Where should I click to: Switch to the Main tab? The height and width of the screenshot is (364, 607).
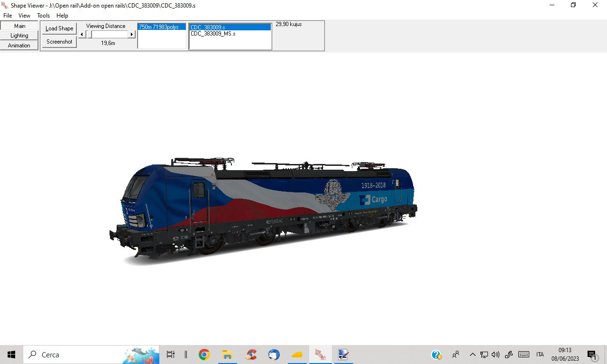19,26
